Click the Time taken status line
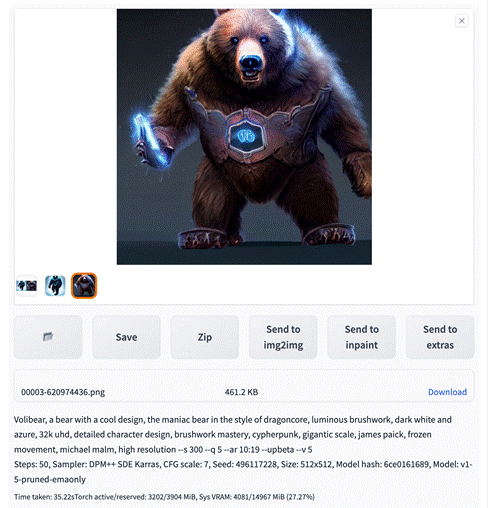The image size is (488, 508). (164, 497)
